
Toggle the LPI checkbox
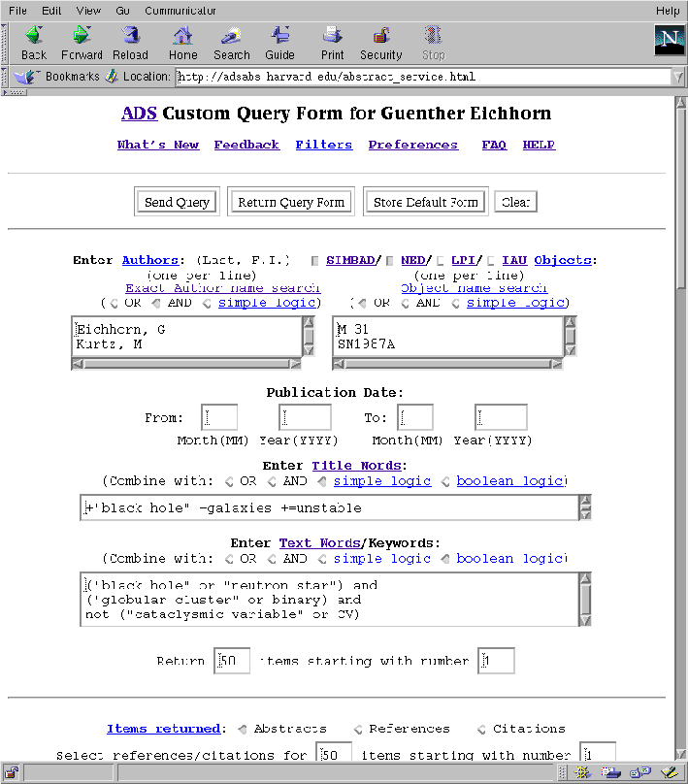(x=440, y=260)
